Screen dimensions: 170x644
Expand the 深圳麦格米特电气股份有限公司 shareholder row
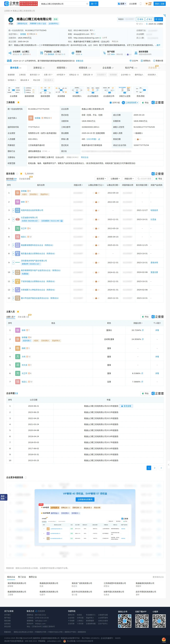pos(13,263)
